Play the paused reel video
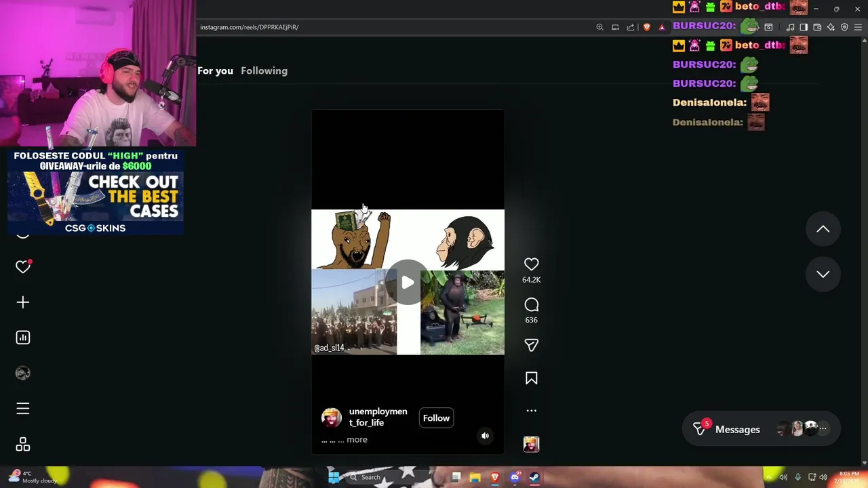Image resolution: width=868 pixels, height=488 pixels. 408,283
